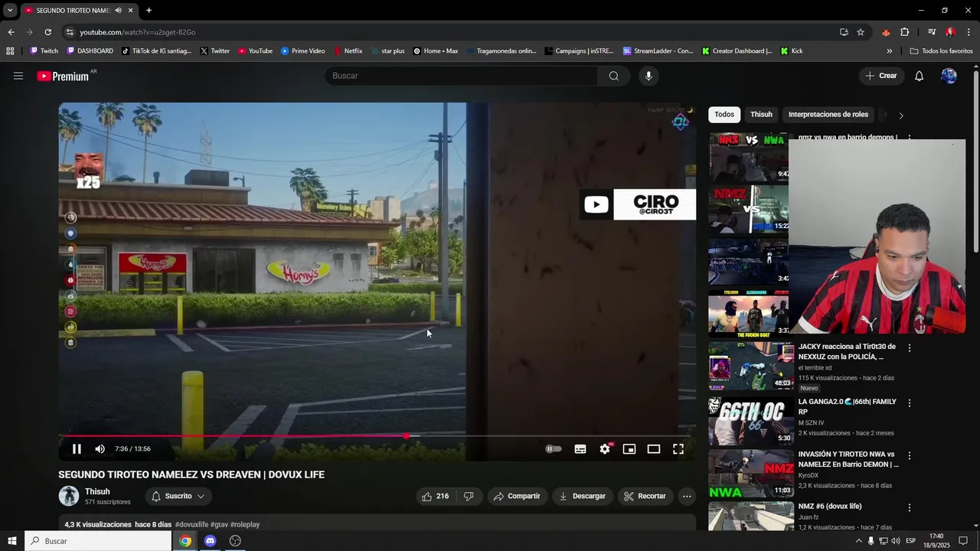Expand hidden bookmarks chevron
Image resolution: width=980 pixels, height=551 pixels.
889,51
